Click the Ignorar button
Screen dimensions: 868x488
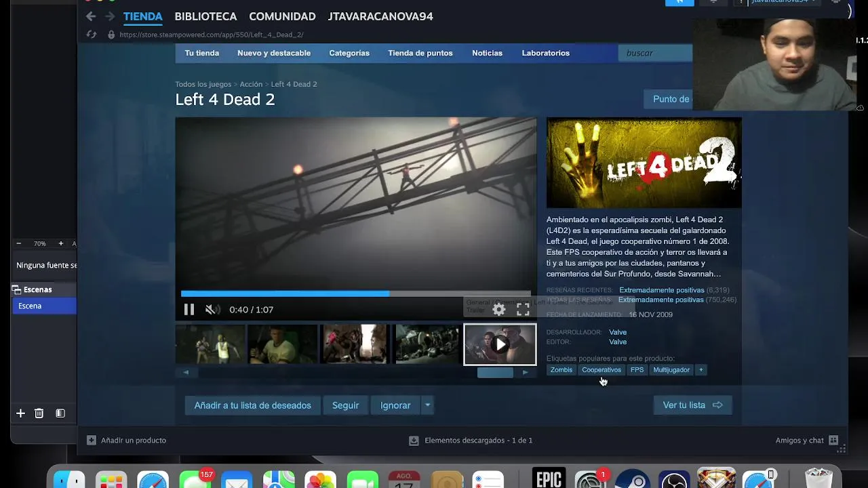395,405
